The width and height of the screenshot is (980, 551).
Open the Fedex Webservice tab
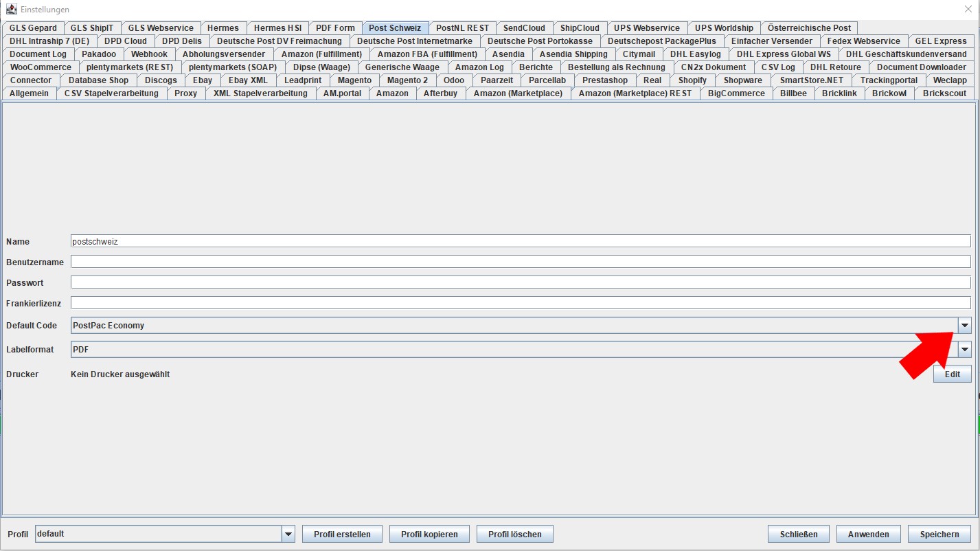(863, 41)
